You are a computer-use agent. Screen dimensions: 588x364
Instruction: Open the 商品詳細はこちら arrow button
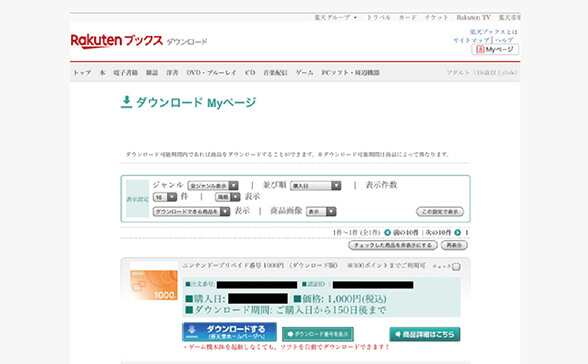pyautogui.click(x=425, y=334)
